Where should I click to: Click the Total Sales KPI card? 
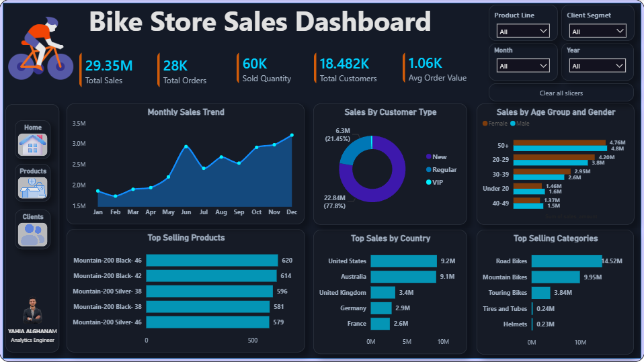pyautogui.click(x=106, y=71)
